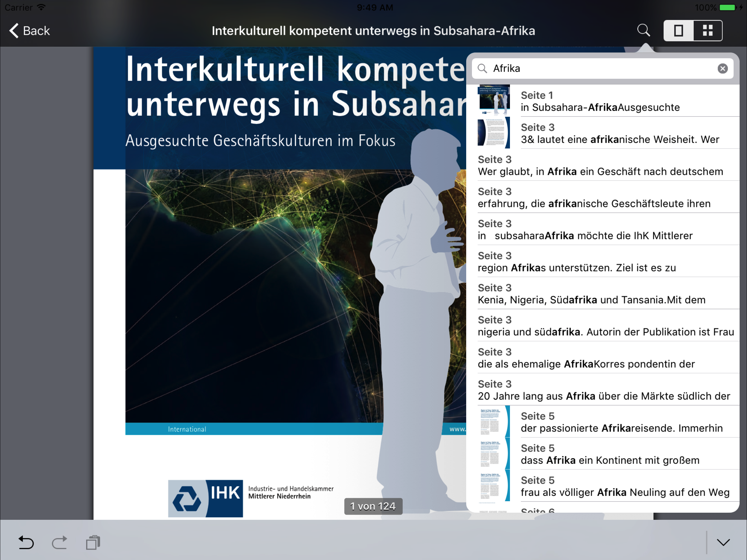Tap the 9:49 AM clock
747x560 pixels.
(375, 7)
